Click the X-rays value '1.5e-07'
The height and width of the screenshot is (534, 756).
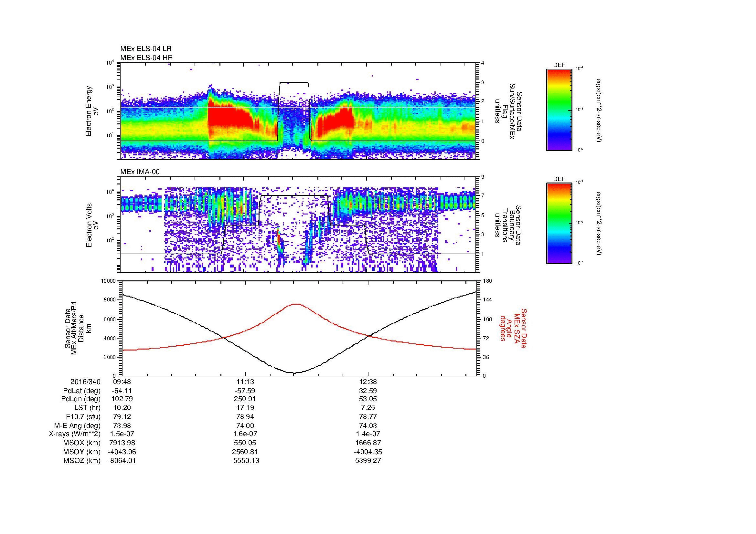point(122,434)
